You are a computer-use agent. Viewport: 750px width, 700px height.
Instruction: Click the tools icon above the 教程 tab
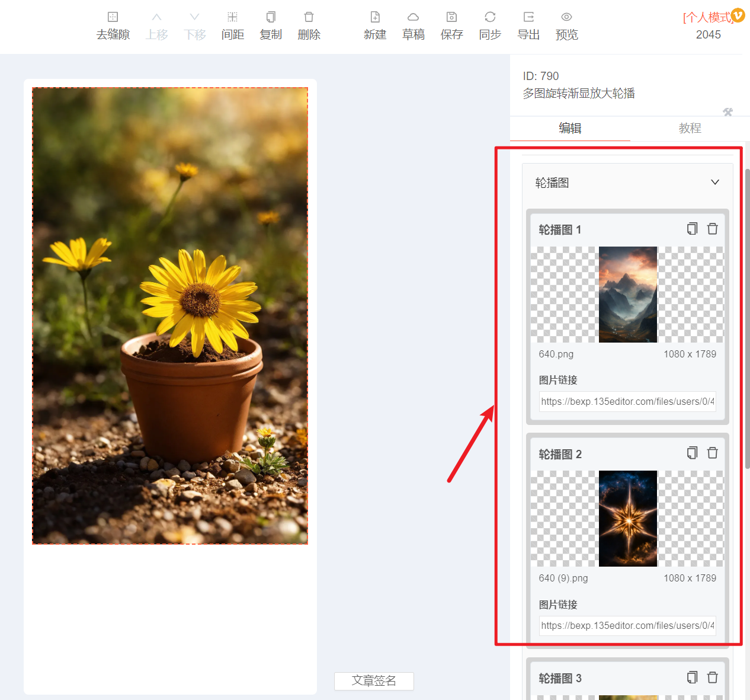(728, 112)
